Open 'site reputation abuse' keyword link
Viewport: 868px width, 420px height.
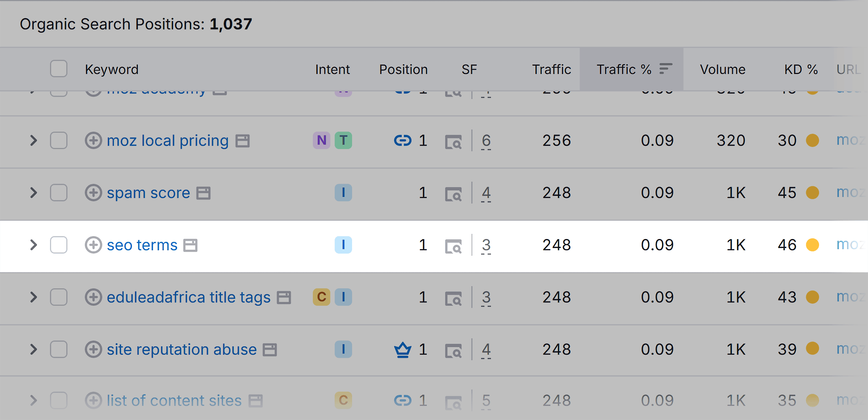pyautogui.click(x=182, y=350)
